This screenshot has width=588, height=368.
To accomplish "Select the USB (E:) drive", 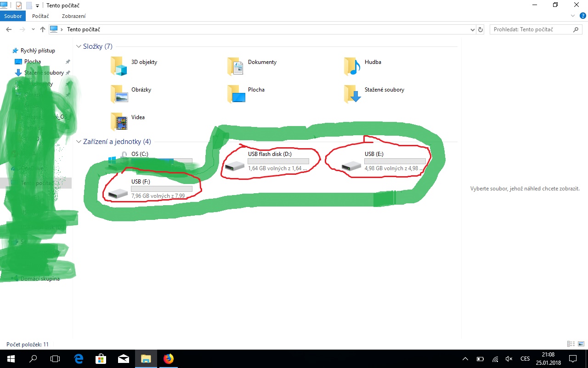I will click(384, 162).
